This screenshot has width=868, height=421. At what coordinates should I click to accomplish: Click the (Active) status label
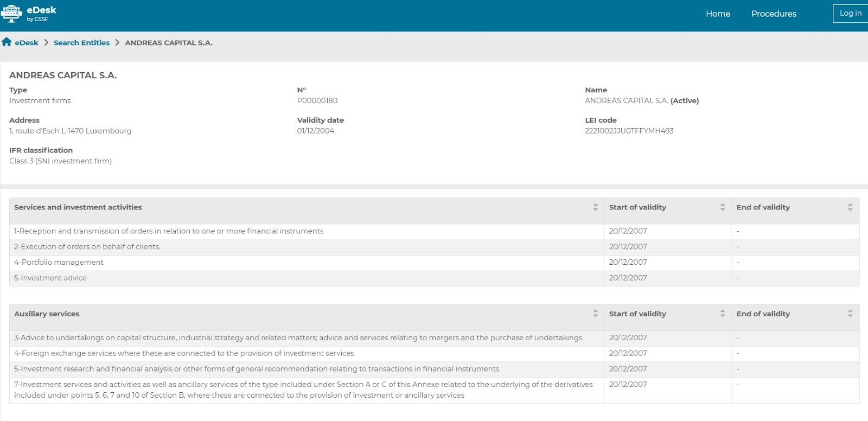685,100
